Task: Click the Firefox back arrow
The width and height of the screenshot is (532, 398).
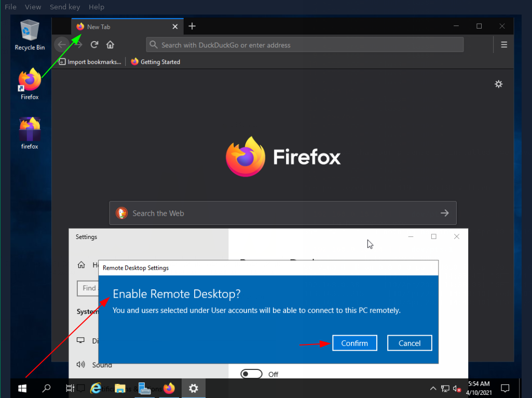Action: click(62, 45)
